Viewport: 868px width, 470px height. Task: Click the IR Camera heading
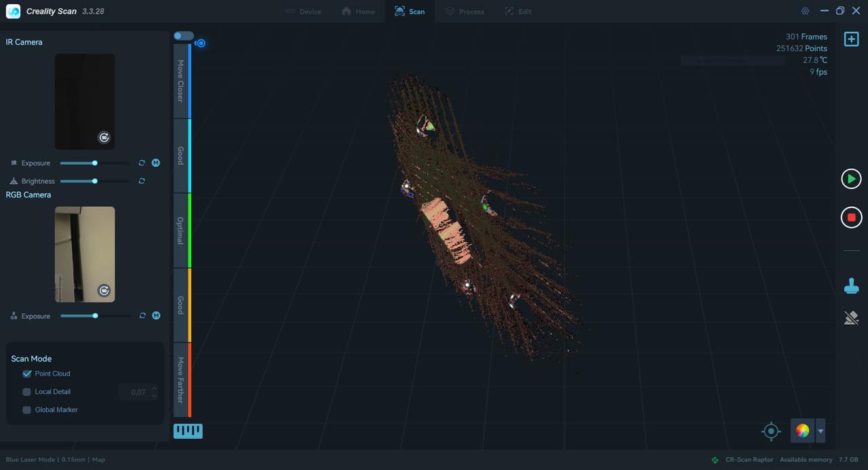click(x=24, y=42)
